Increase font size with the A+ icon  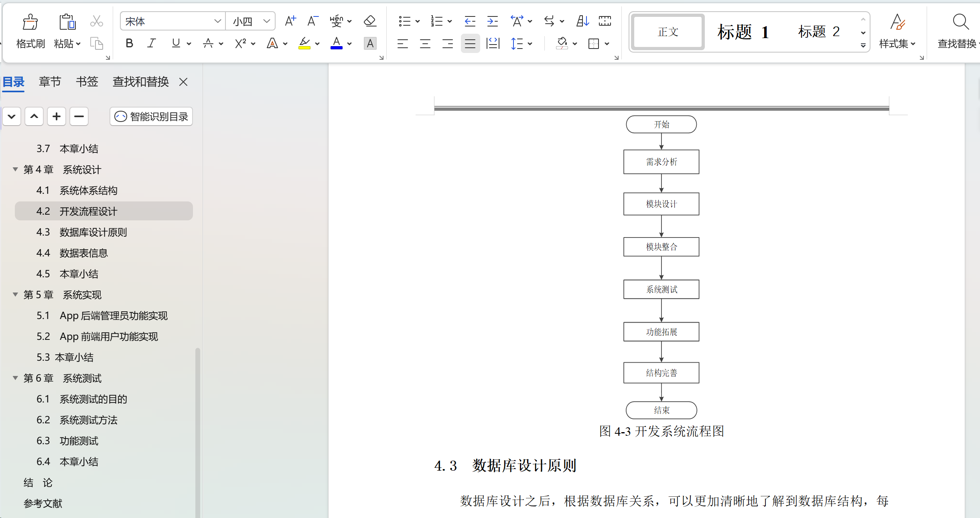290,21
